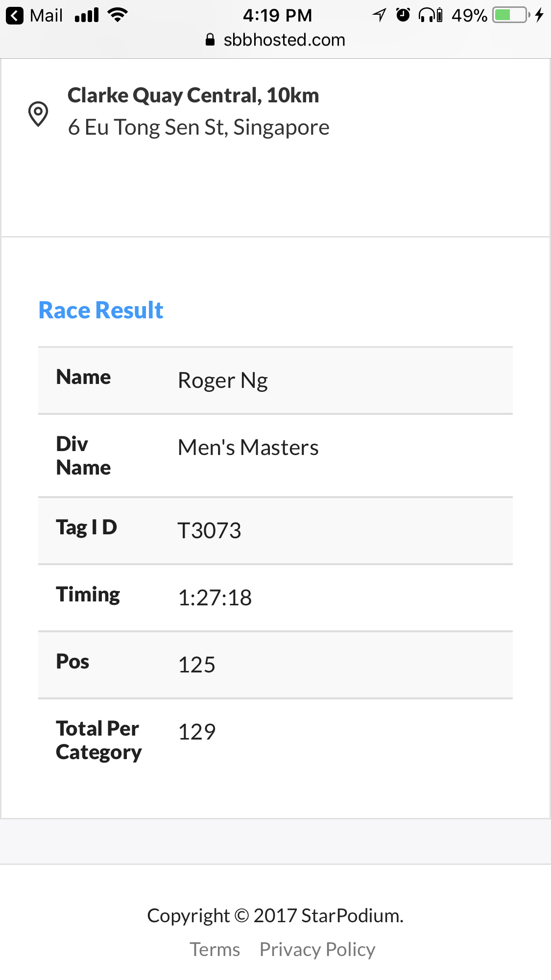The width and height of the screenshot is (551, 980).
Task: Tap the location services arrow icon
Action: [379, 15]
